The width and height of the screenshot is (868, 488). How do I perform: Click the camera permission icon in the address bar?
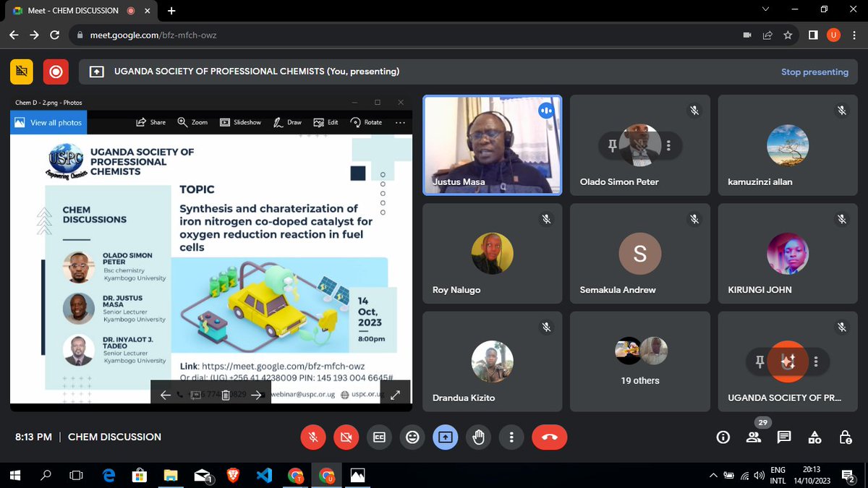click(747, 35)
